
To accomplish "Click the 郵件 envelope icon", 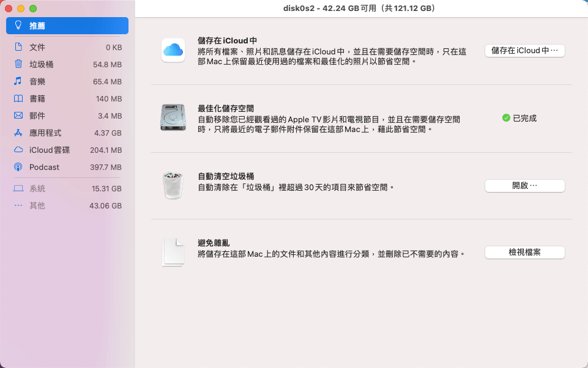I will [18, 116].
